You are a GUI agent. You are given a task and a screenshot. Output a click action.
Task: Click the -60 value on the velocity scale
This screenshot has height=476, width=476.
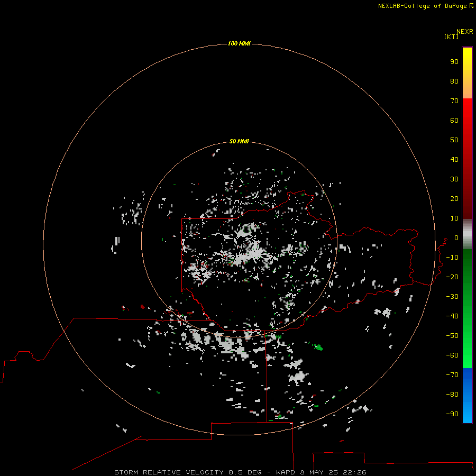click(x=452, y=355)
